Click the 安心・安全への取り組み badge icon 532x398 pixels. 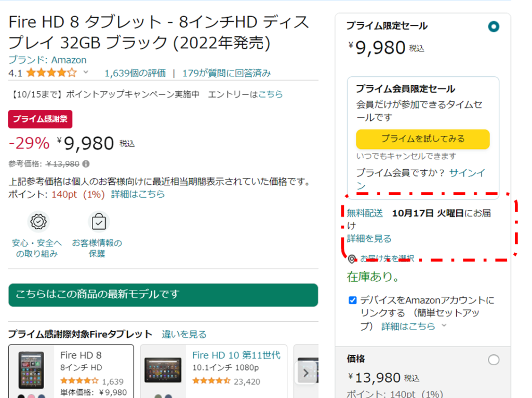[x=38, y=222]
